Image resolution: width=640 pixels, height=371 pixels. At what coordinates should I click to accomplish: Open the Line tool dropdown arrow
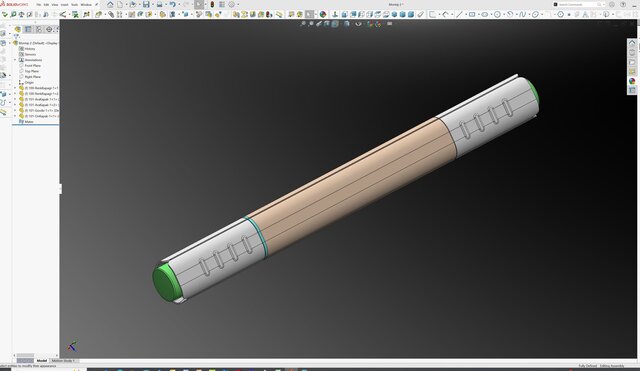[466, 14]
